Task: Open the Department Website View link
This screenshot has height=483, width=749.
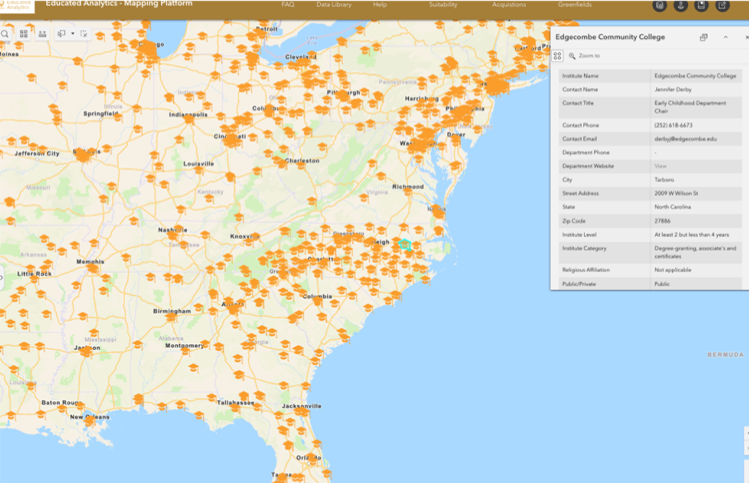Action: click(660, 166)
